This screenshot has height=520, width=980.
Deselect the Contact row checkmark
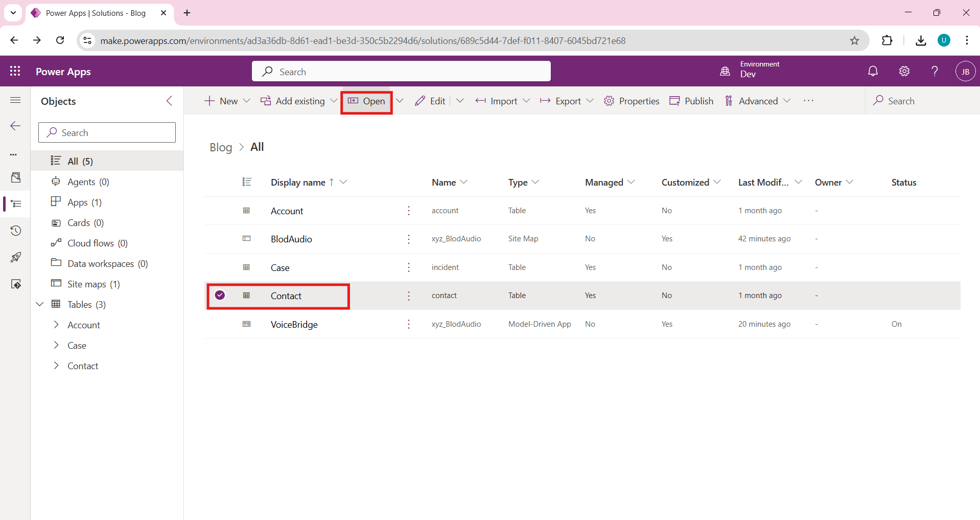tap(220, 296)
